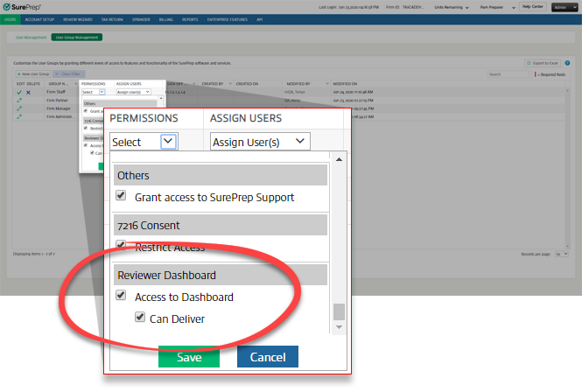Switch to the User Management tab
Viewport: 582px width, 392px height.
(30, 38)
